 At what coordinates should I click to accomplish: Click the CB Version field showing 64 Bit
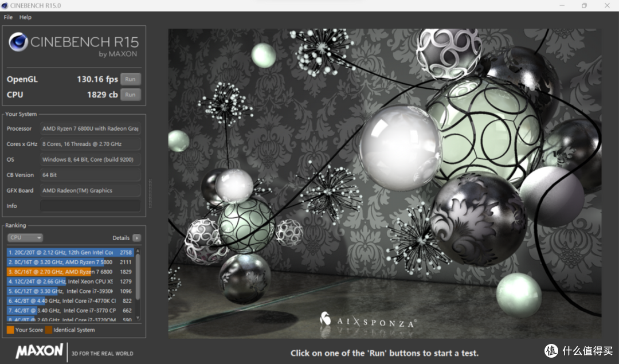point(91,175)
